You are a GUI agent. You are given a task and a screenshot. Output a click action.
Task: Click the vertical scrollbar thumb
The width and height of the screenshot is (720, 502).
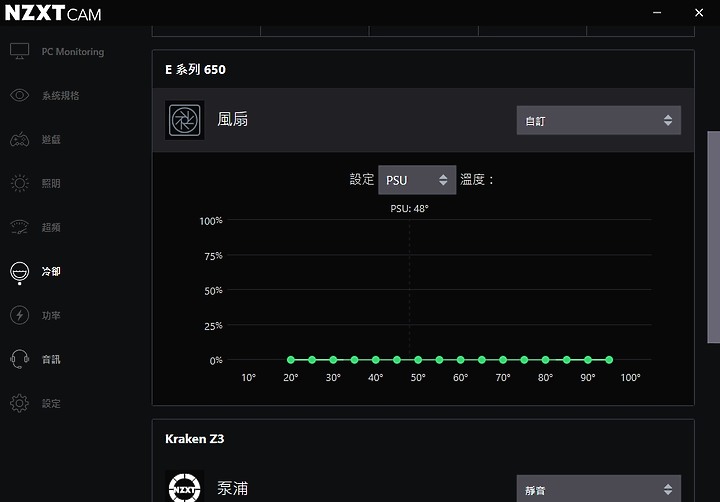click(714, 237)
